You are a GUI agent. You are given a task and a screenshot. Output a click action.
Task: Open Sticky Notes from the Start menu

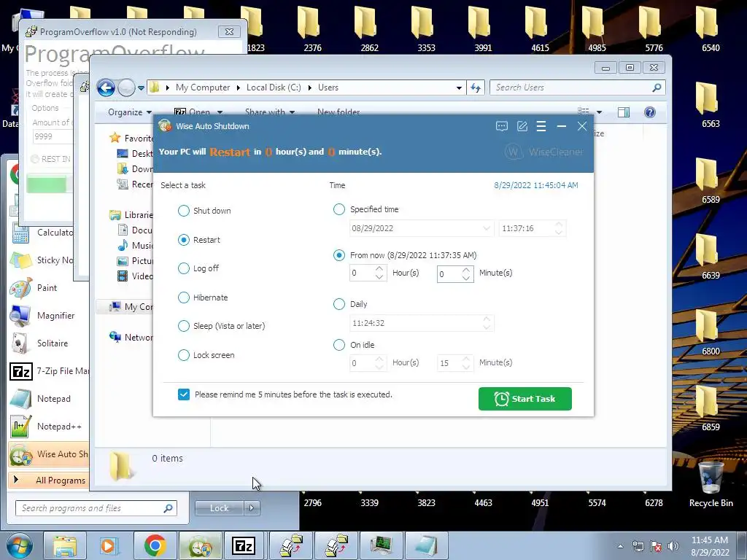pos(47,260)
